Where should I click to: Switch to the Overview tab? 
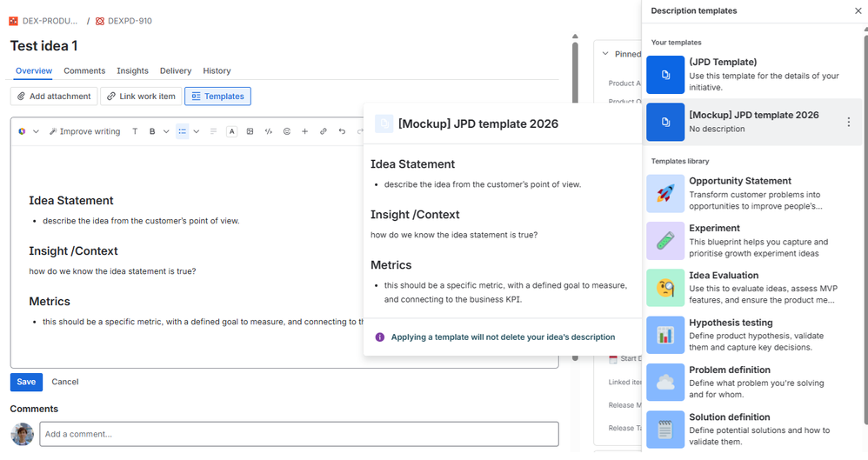pos(34,70)
